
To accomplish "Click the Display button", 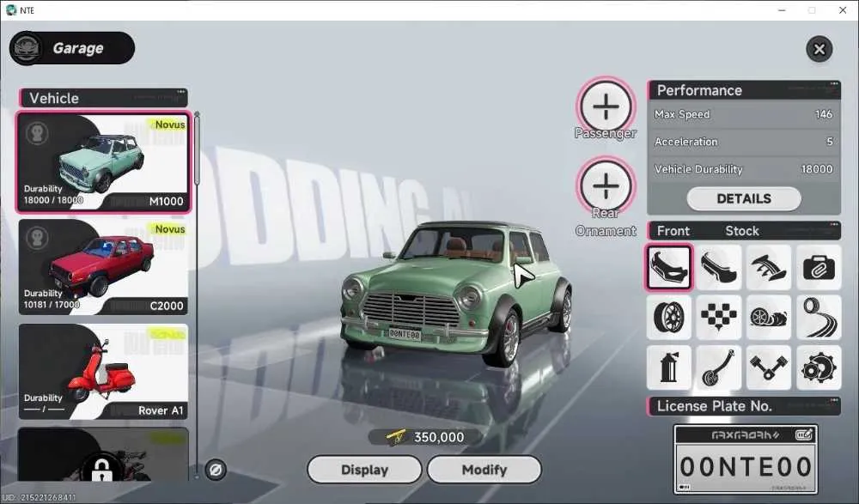I will [x=364, y=470].
